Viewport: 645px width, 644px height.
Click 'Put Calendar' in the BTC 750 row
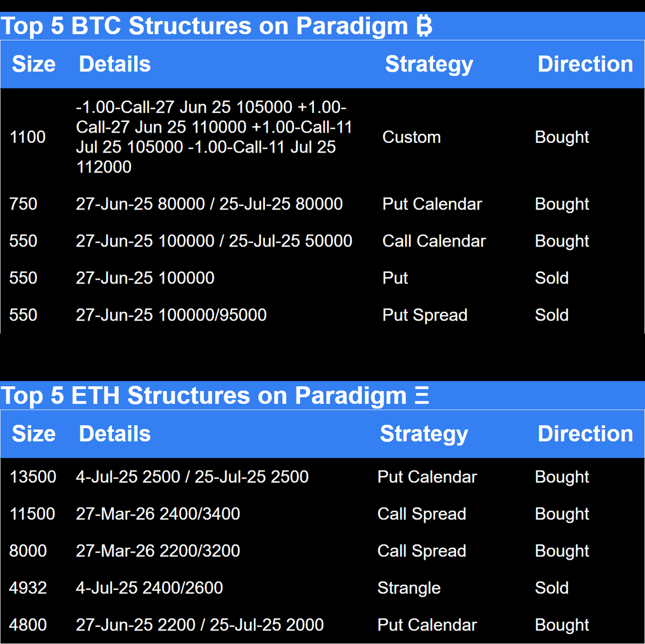[432, 204]
